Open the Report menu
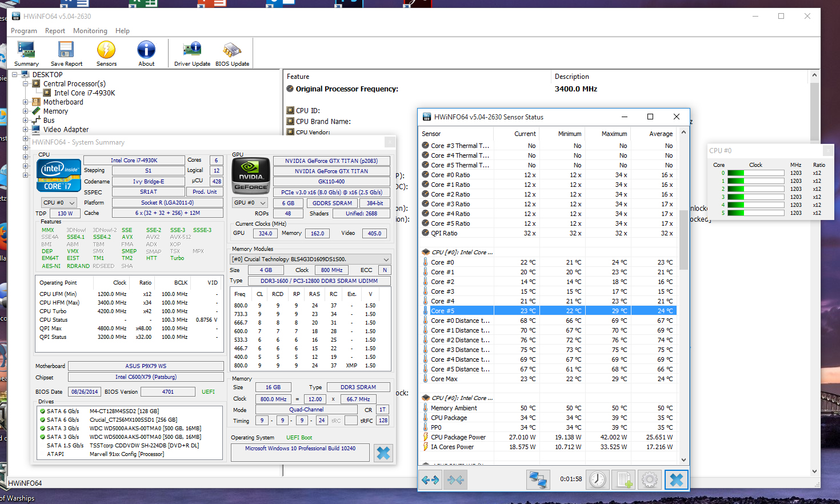This screenshot has width=840, height=504. coord(55,31)
